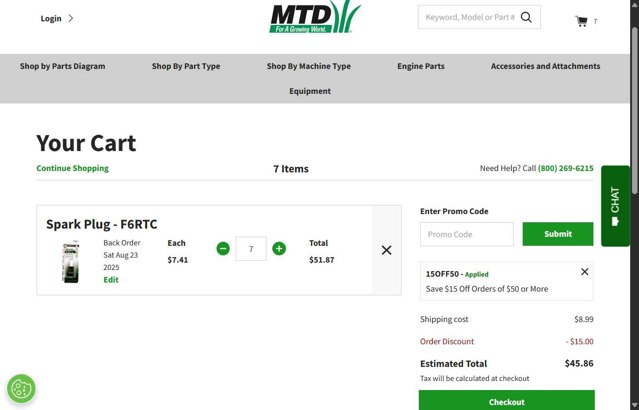Click the Order Discount -$15.00 amount
This screenshot has height=410, width=639.
click(580, 341)
